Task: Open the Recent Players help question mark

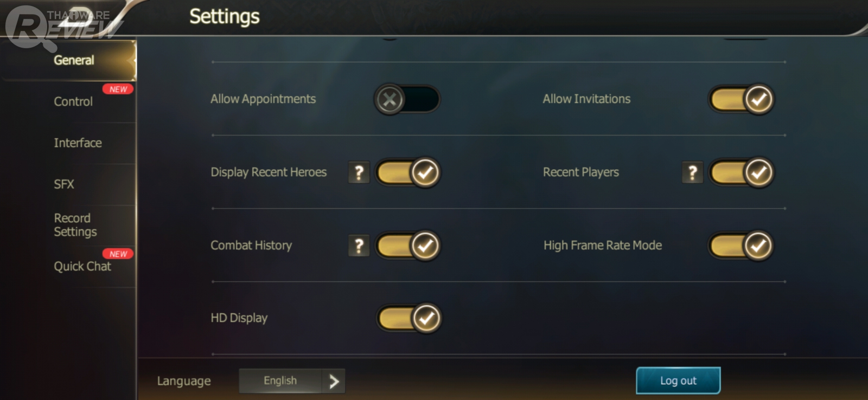Action: (x=692, y=172)
